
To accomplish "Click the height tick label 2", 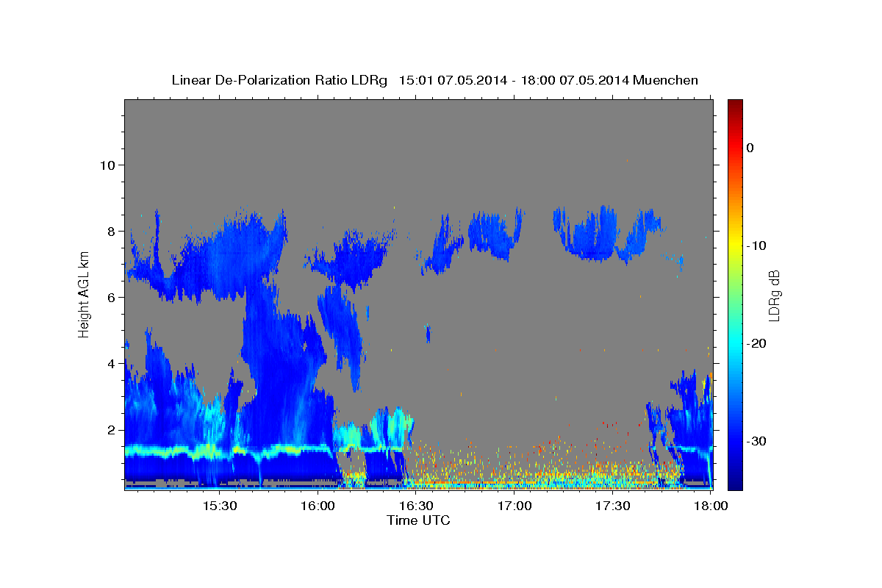I will (x=111, y=429).
